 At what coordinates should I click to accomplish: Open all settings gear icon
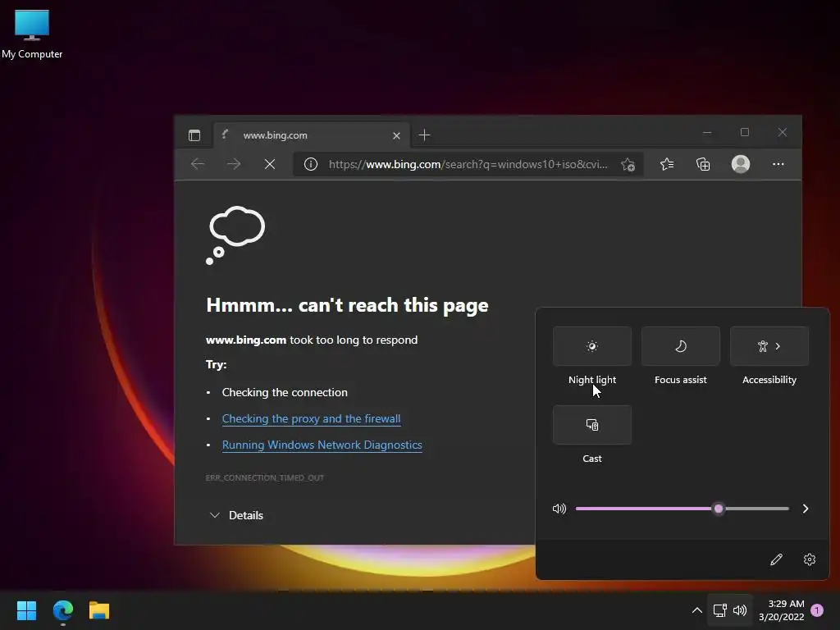[810, 559]
